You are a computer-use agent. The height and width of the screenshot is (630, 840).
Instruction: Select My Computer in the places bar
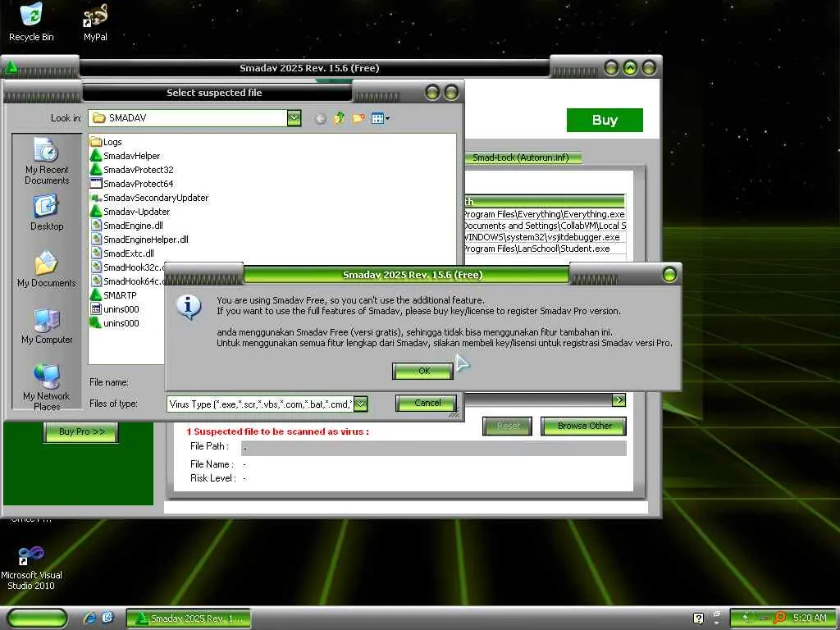pos(47,326)
